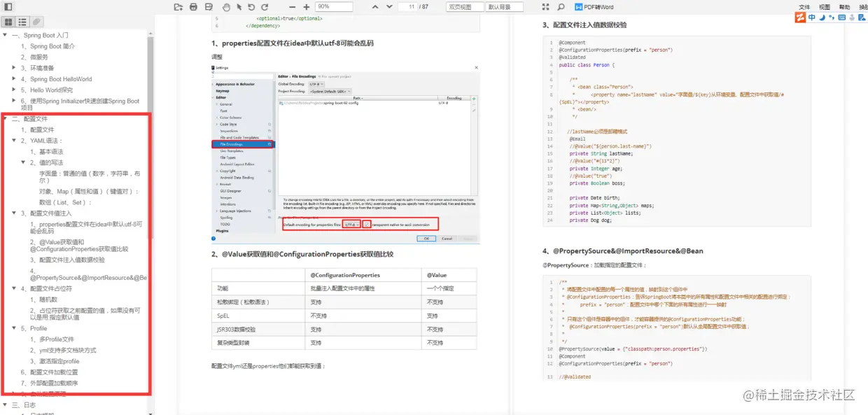The image size is (868, 415).
Task: Go to previous page arrow
Action: point(374,6)
